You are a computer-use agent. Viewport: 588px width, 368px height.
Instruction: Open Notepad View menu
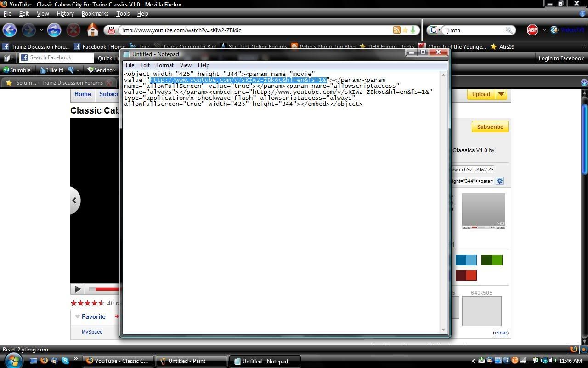186,65
